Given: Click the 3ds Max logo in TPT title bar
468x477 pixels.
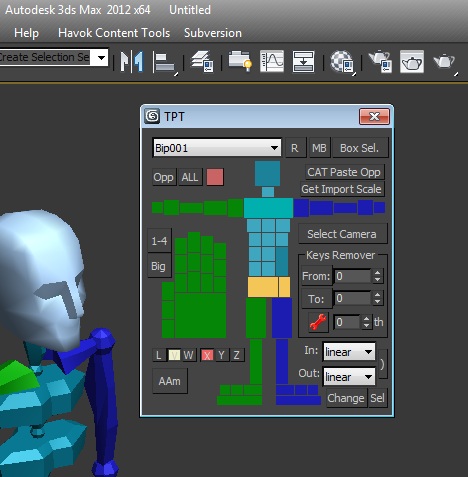Looking at the screenshot, I should 153,116.
